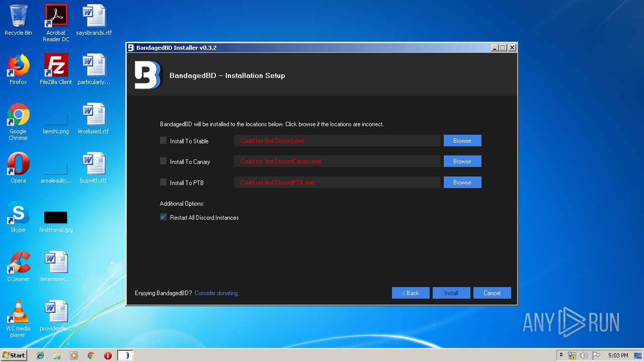The image size is (644, 362).
Task: Select the FileZilla Client shortcut
Action: point(56,69)
